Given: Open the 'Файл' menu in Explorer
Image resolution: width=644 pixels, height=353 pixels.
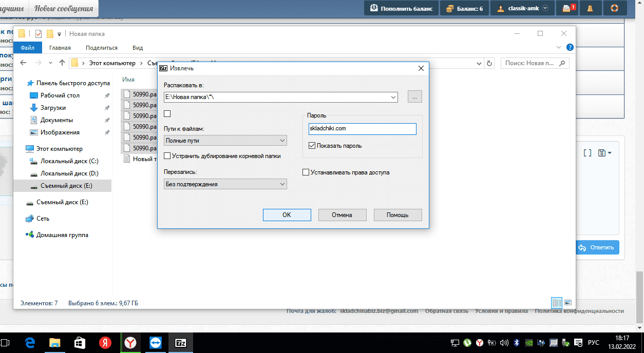Looking at the screenshot, I should (28, 48).
